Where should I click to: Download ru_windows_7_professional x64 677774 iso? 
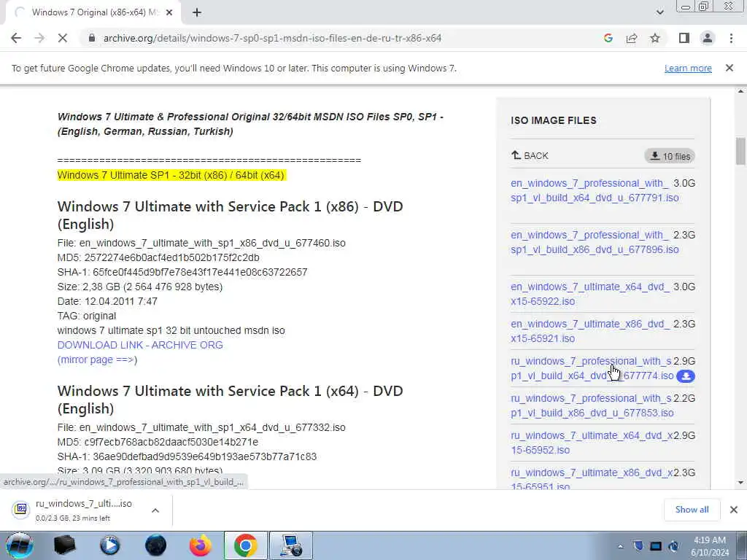point(592,368)
